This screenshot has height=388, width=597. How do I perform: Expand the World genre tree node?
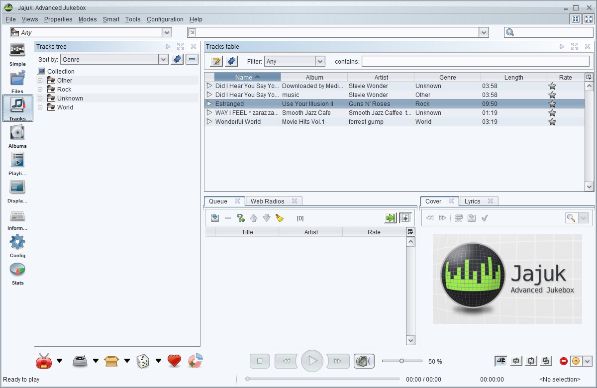pos(40,107)
